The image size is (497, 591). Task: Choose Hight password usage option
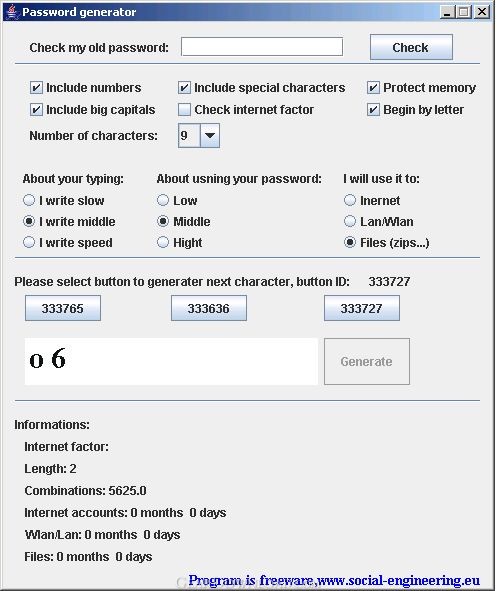163,242
